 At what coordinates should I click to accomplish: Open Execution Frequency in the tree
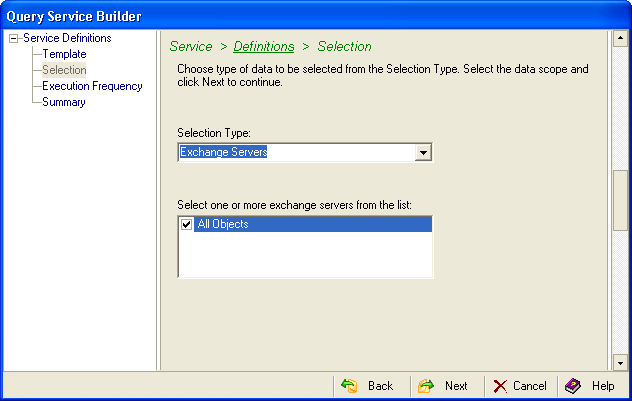pos(92,86)
